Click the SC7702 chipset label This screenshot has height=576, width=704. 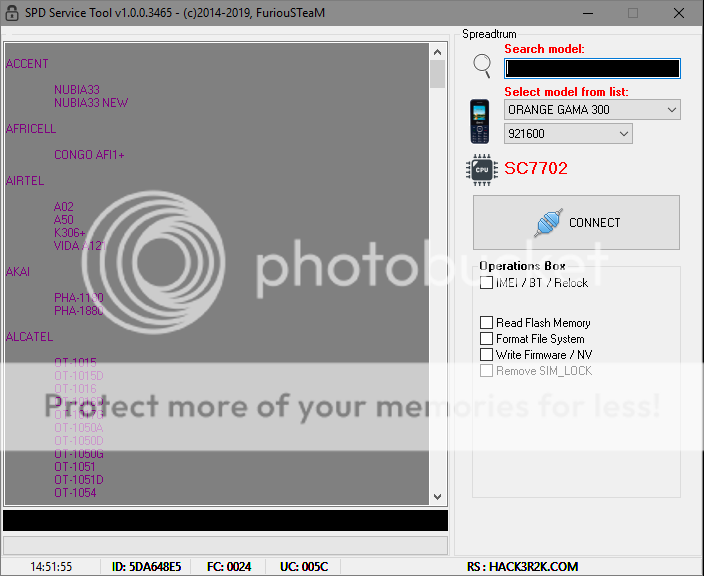[536, 168]
